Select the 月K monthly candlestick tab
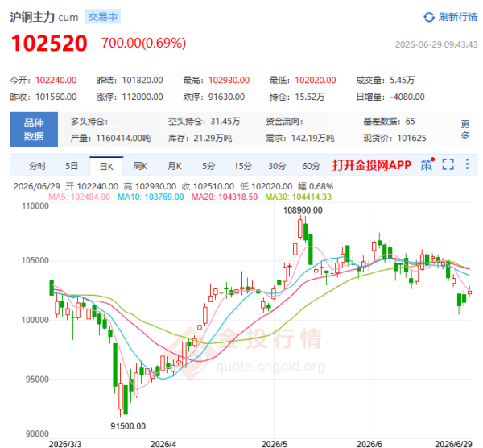Viewport: 483px width, 448px height. [x=175, y=166]
